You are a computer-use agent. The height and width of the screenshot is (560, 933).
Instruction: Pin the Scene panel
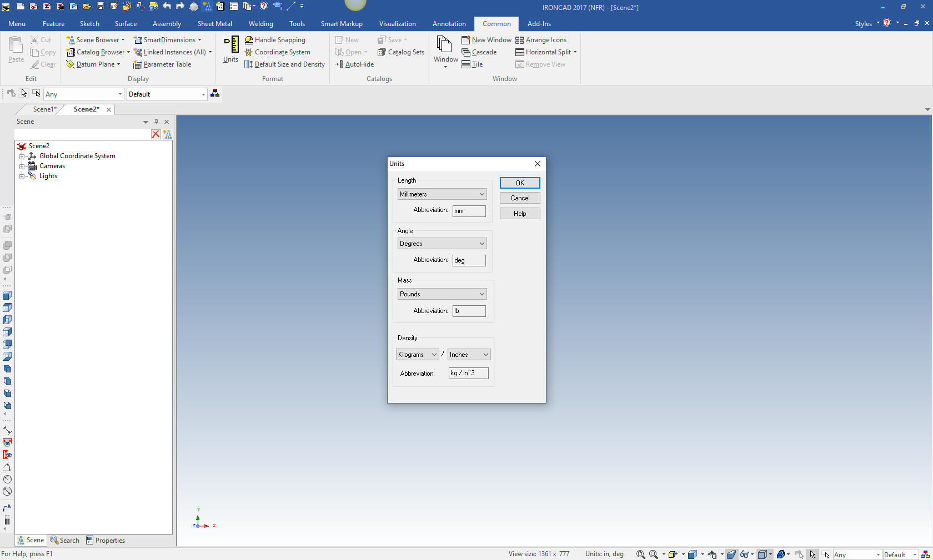click(156, 122)
